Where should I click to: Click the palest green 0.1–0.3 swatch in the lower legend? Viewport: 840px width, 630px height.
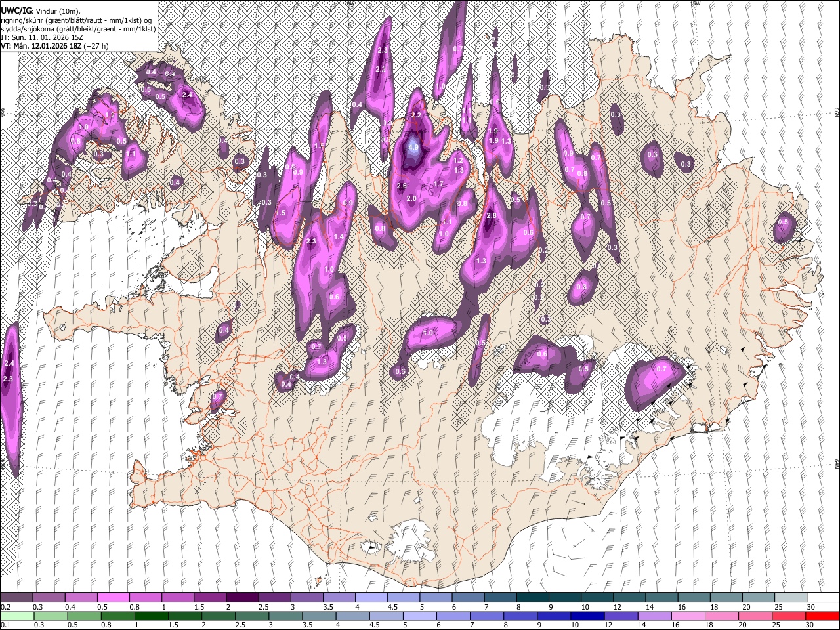point(16,616)
